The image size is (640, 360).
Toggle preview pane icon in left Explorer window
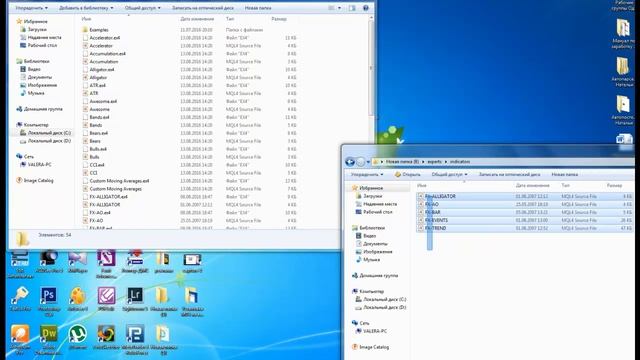352,8
